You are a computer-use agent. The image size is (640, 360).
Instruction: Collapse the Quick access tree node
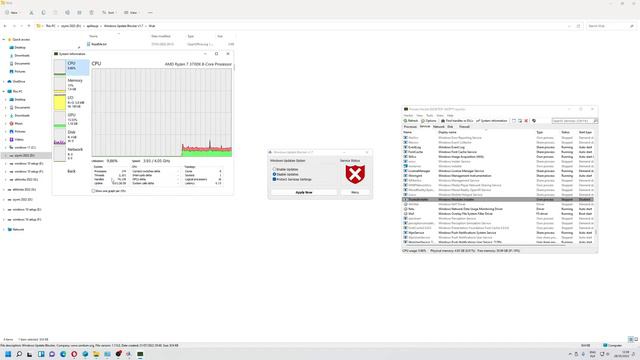(x=4, y=40)
